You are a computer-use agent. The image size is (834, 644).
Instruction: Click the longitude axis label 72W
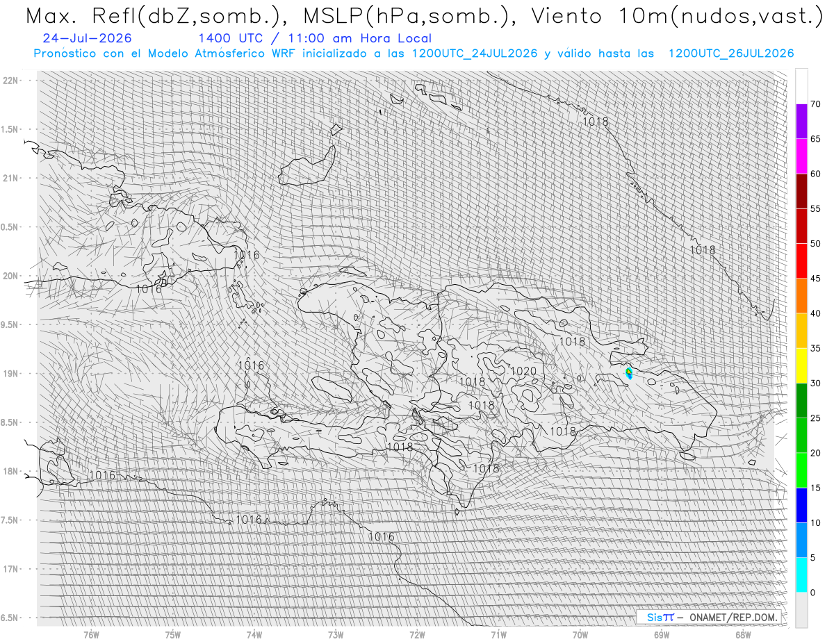pyautogui.click(x=417, y=634)
